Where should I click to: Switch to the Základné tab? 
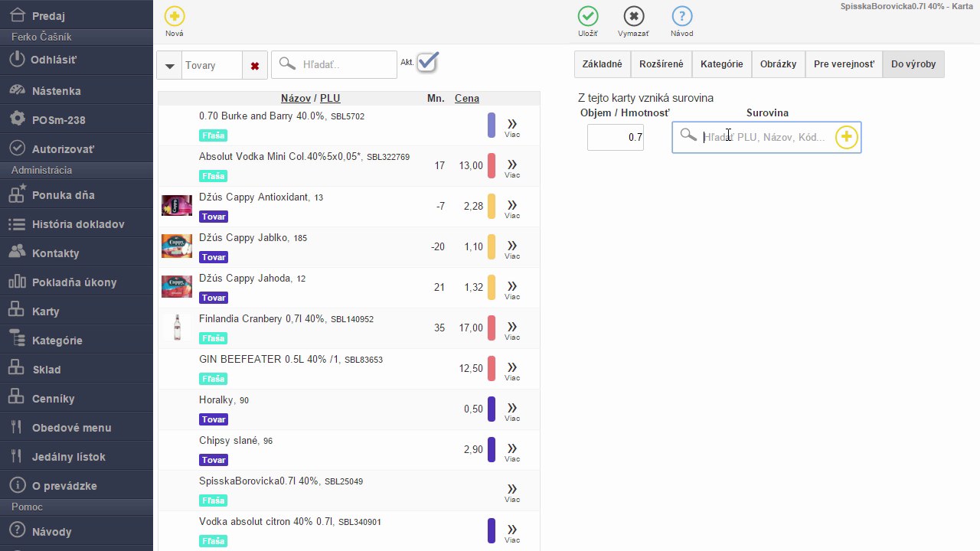(x=603, y=64)
